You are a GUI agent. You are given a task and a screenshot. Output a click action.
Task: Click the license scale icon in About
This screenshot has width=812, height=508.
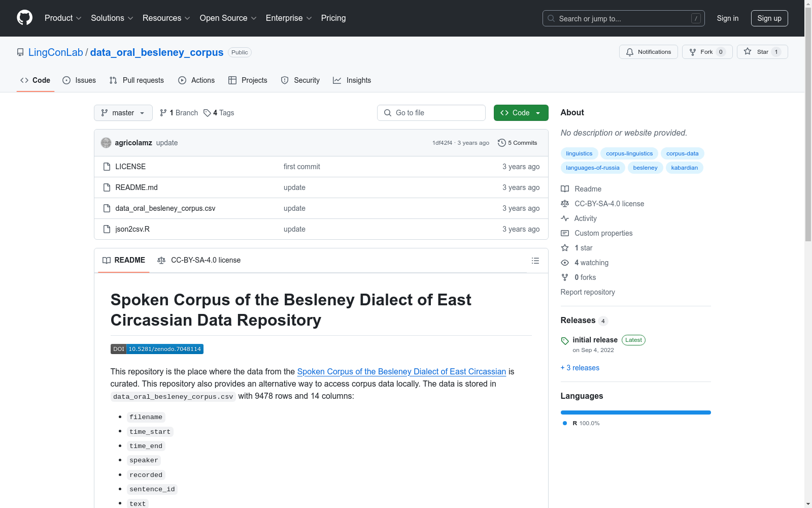coord(565,204)
